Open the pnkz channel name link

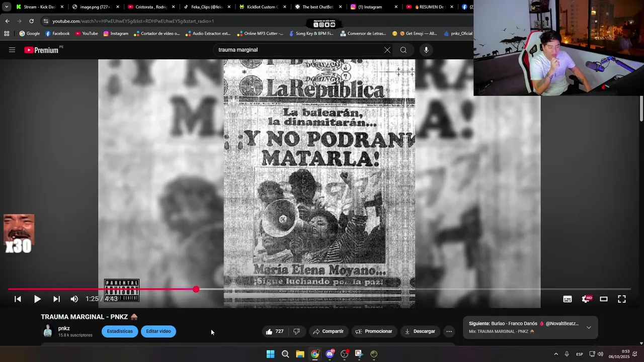point(64,328)
